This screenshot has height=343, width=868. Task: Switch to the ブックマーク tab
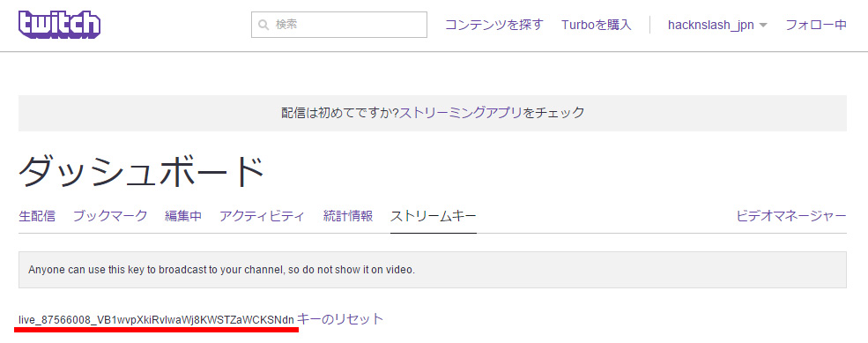coord(110,216)
